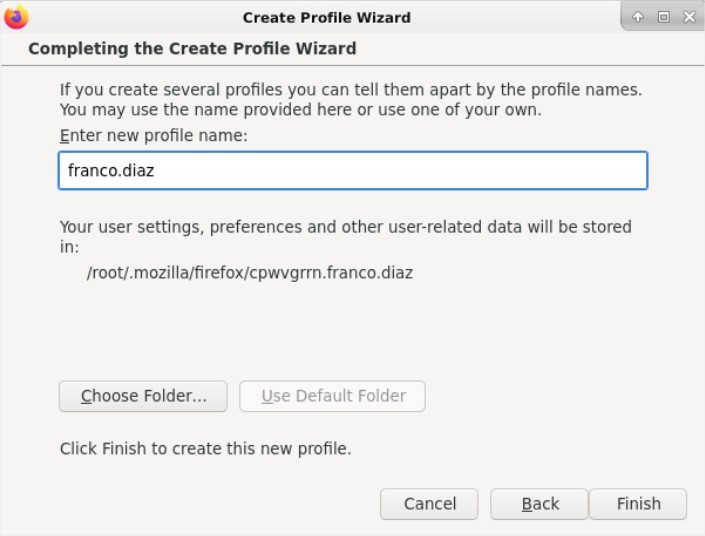Cancel the profile creation wizard
Screen dimensions: 705x536
429,504
